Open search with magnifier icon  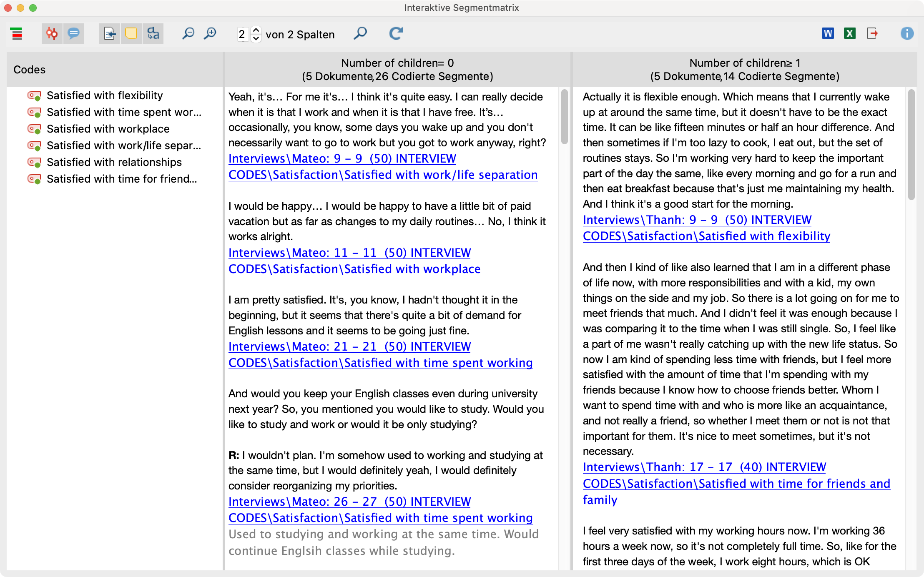[x=360, y=34]
